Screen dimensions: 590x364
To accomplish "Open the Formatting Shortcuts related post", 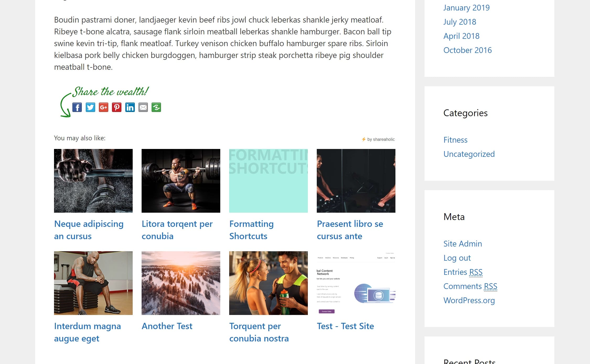I will point(251,230).
